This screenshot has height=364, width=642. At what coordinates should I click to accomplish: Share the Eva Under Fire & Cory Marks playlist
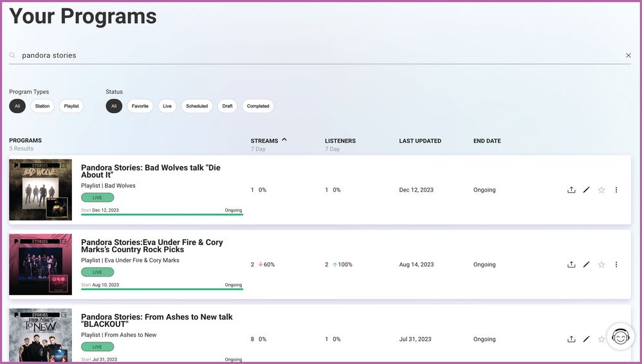(x=571, y=265)
